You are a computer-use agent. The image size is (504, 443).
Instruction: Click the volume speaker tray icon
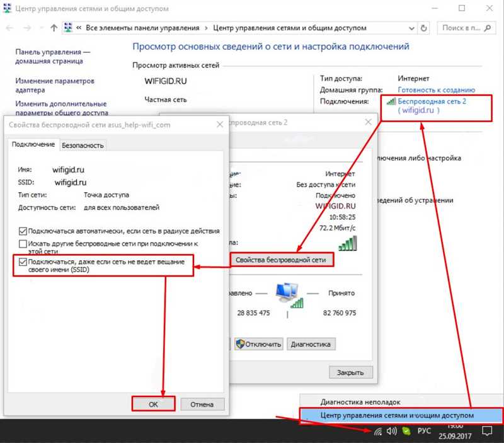[x=392, y=431]
